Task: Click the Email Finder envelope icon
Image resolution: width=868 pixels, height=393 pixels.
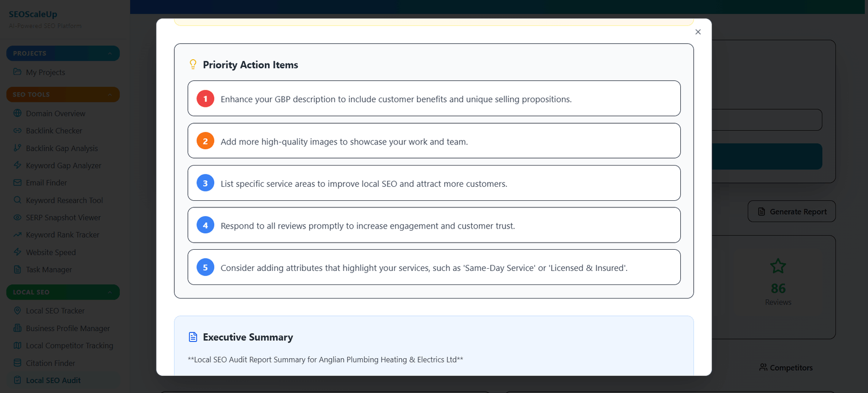Action: [17, 182]
